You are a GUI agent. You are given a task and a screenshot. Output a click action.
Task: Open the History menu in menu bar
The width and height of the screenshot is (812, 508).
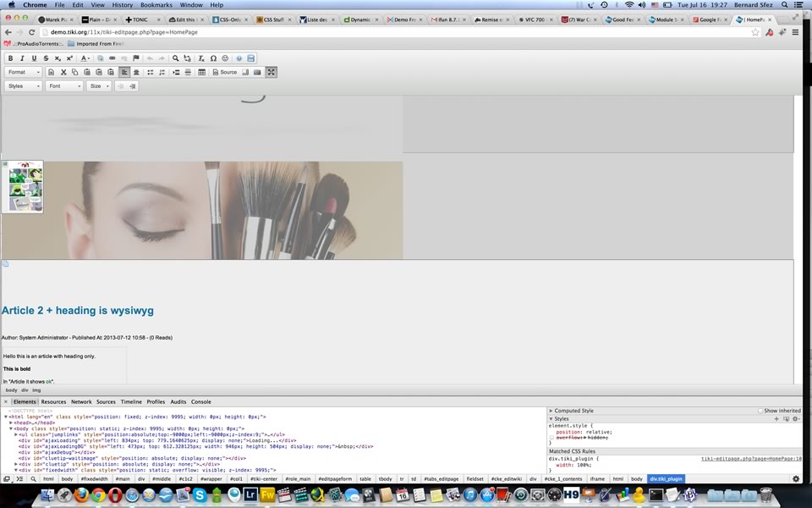[x=122, y=5]
